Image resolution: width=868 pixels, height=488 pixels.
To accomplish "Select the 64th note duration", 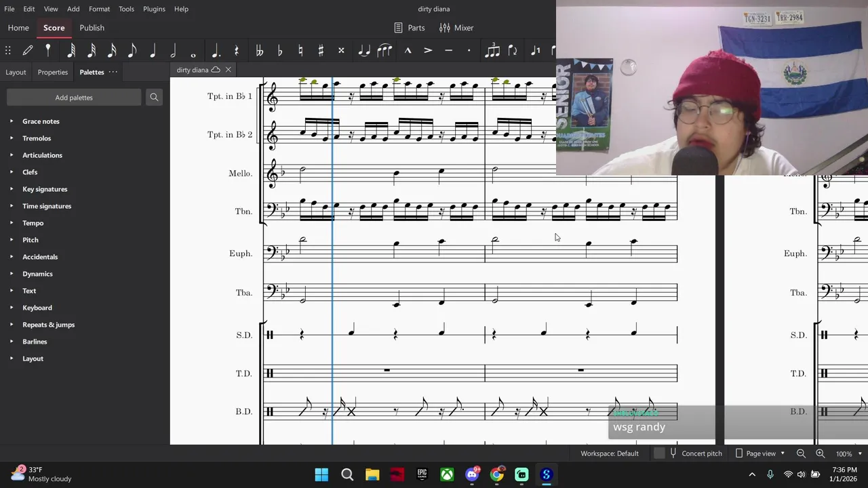I will (x=71, y=51).
